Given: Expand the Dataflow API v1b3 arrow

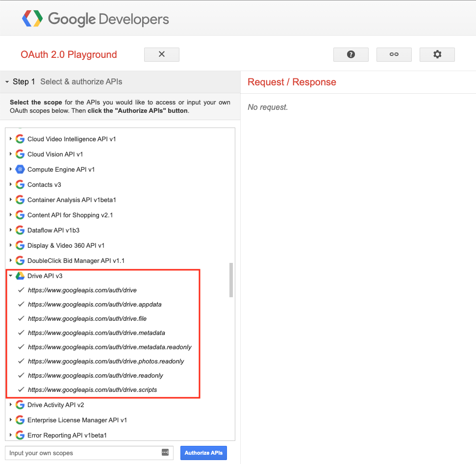Looking at the screenshot, I should (x=11, y=230).
